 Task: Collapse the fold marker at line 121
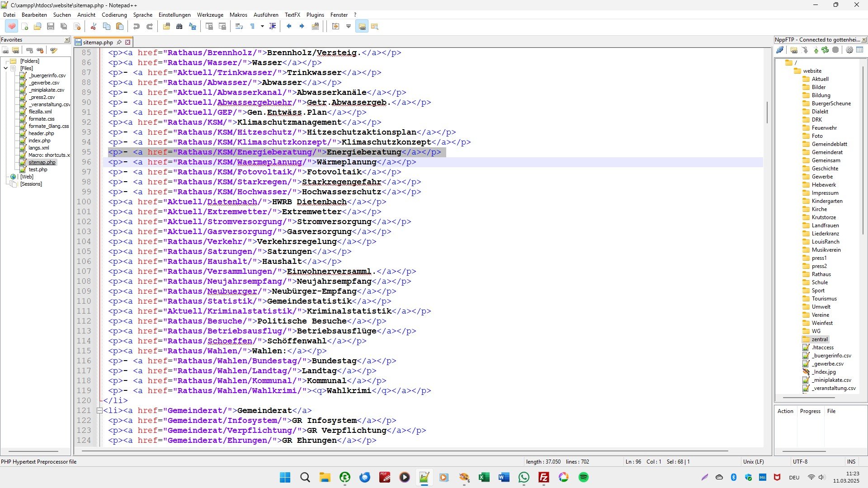coord(99,411)
